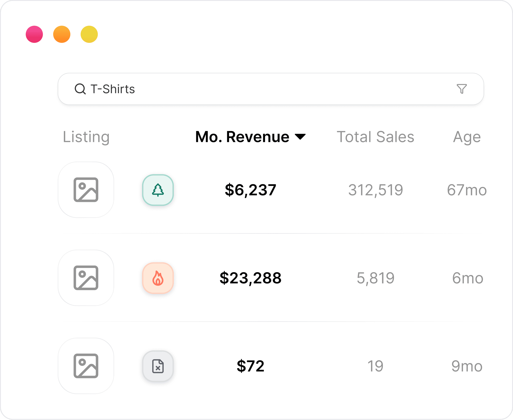Click the gray file-x badge
The height and width of the screenshot is (420, 513).
tap(158, 366)
